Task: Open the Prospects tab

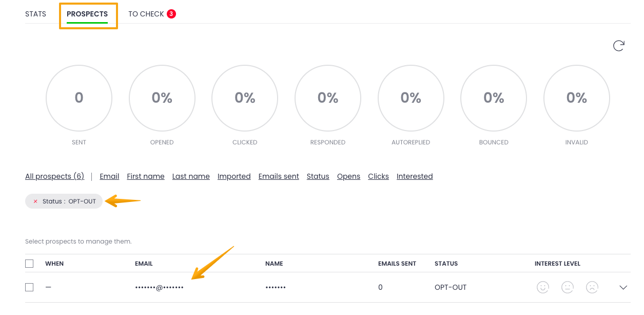Action: (x=87, y=14)
